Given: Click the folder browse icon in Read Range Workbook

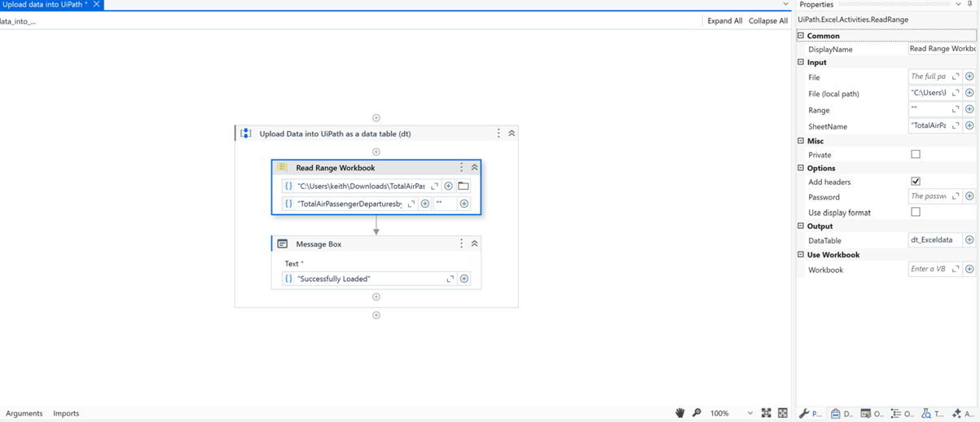Looking at the screenshot, I should [x=464, y=186].
